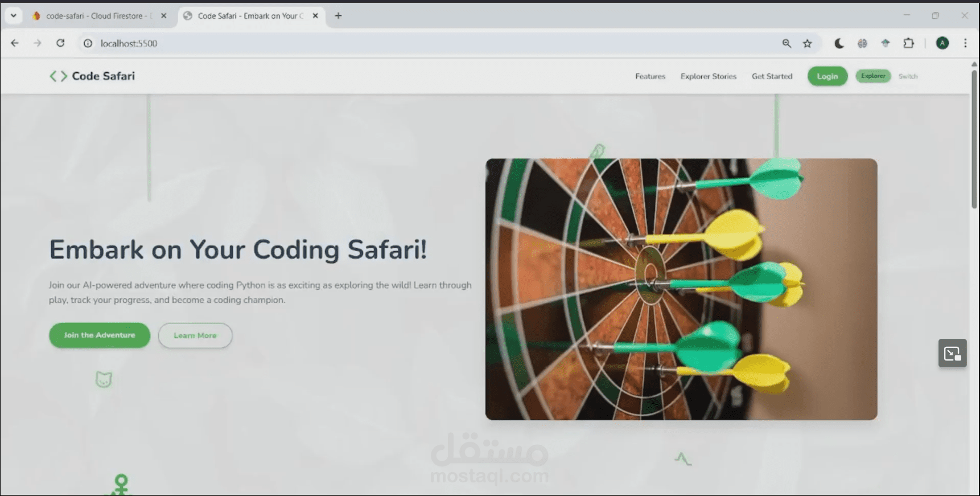
Task: Open a new browser tab
Action: point(338,16)
